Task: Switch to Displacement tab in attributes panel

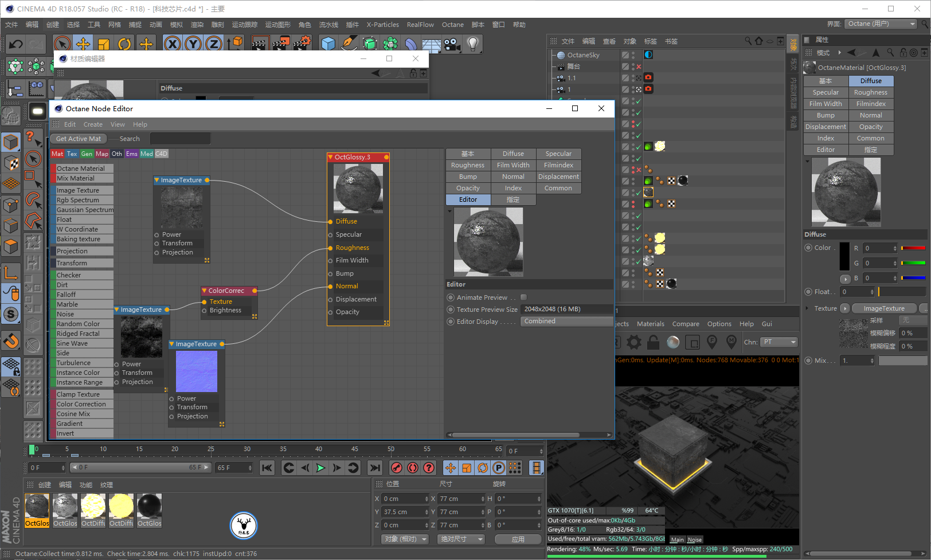Action: pyautogui.click(x=826, y=127)
